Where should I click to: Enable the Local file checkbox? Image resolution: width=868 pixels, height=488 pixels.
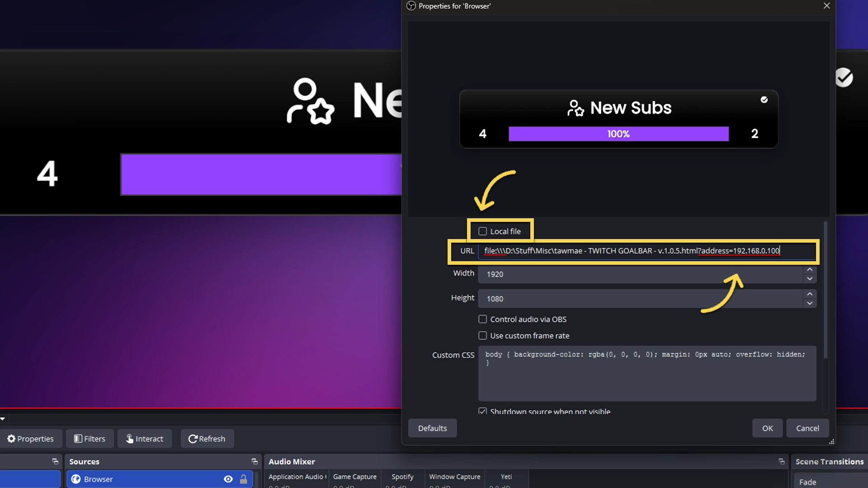pos(482,231)
